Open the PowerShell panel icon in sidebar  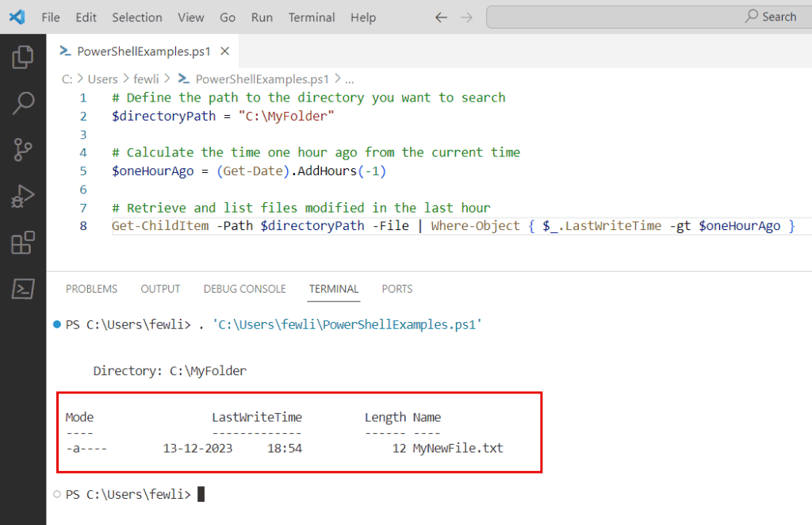click(23, 289)
